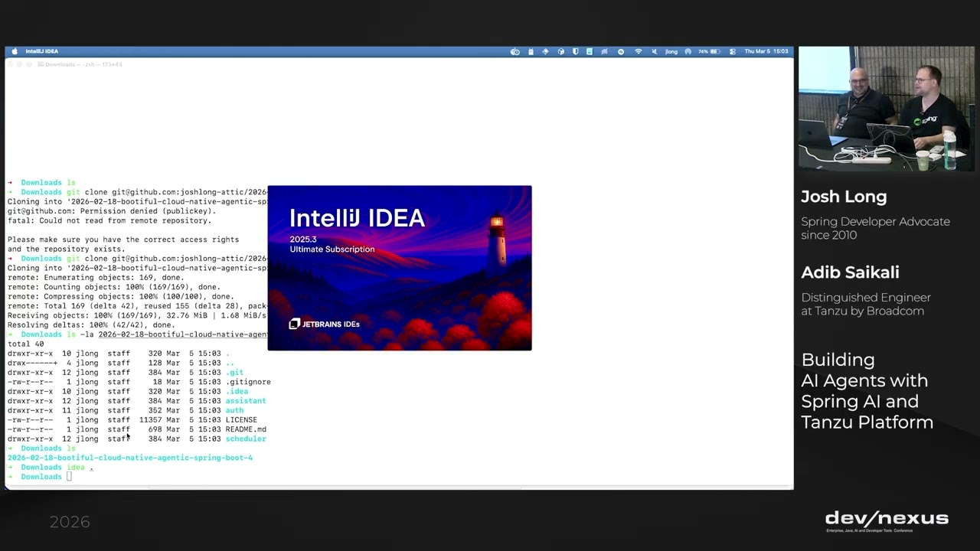
Task: Open the IntelliJ IDEA application menu
Action: [x=41, y=51]
